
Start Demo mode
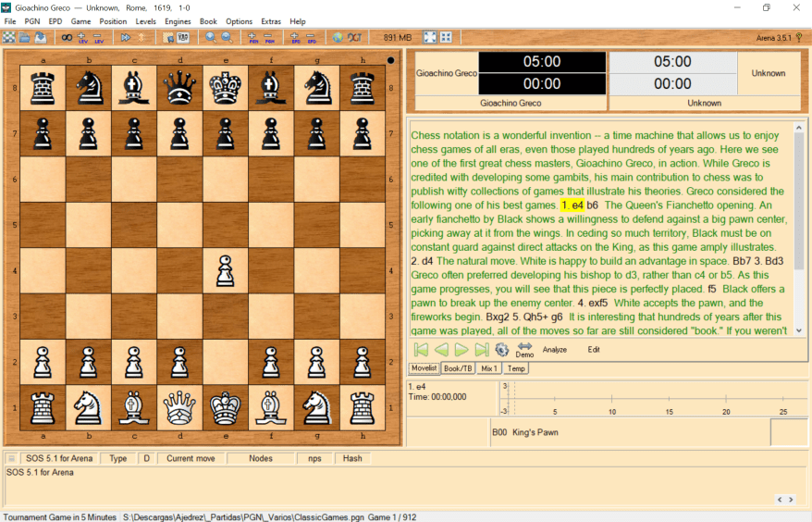pyautogui.click(x=524, y=350)
